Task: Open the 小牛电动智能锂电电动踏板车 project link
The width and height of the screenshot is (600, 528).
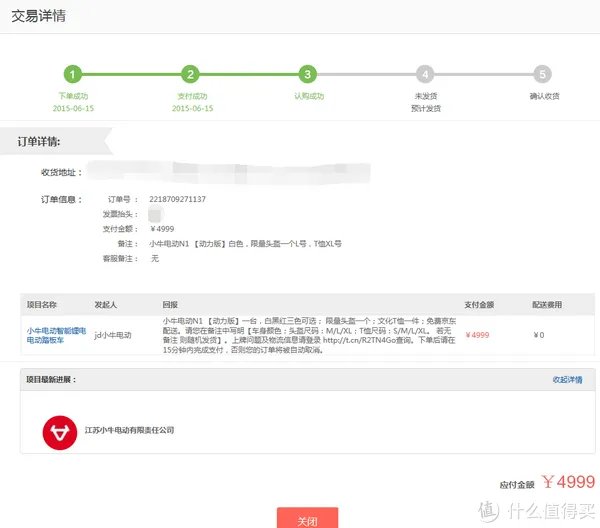Action: pyautogui.click(x=56, y=335)
